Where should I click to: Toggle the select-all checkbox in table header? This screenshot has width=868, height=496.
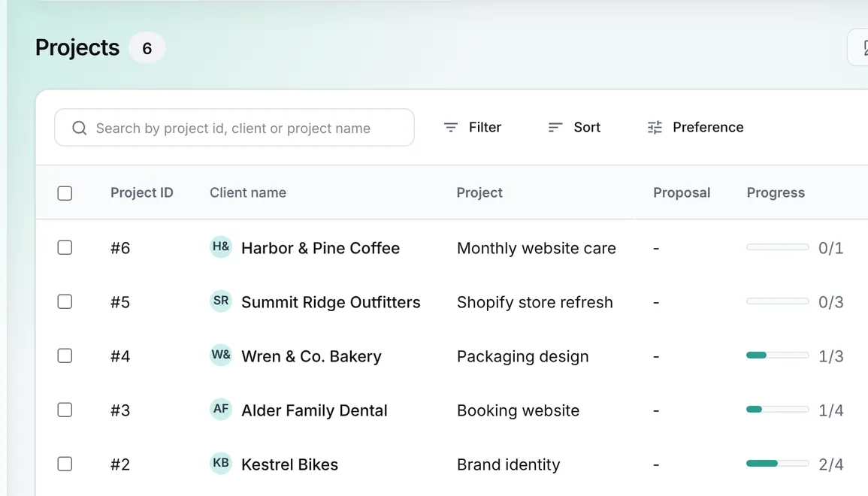click(x=65, y=193)
